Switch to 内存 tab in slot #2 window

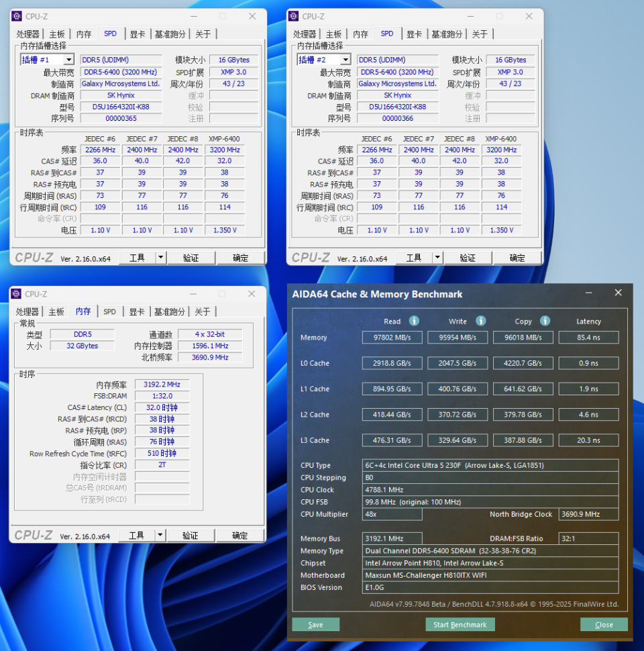point(360,34)
